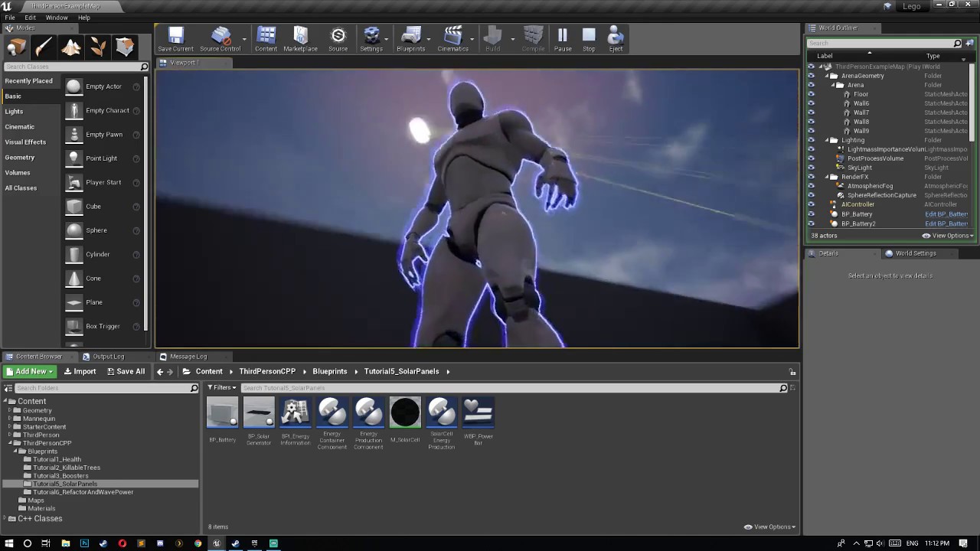Toggle visibility of Wall9
The image size is (980, 551).
[812, 131]
